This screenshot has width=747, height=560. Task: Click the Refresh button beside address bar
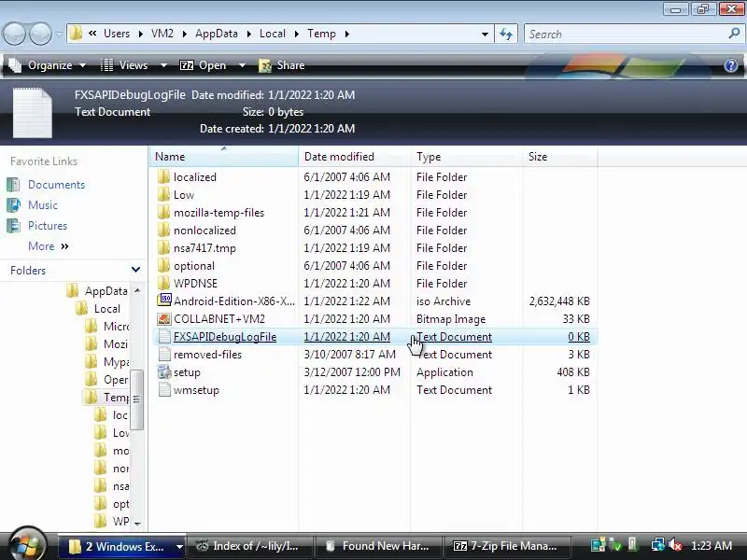[506, 34]
